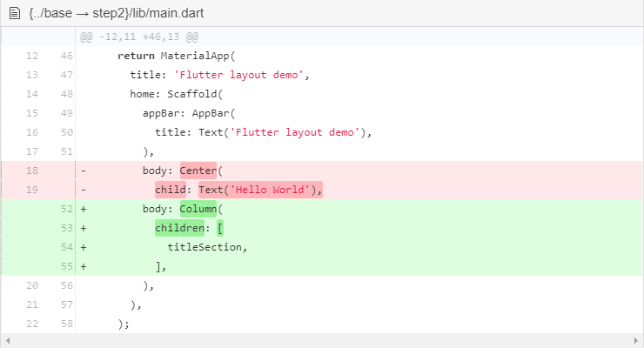Click the line 'return MaterialApp('
644x348 pixels.
pyautogui.click(x=176, y=56)
